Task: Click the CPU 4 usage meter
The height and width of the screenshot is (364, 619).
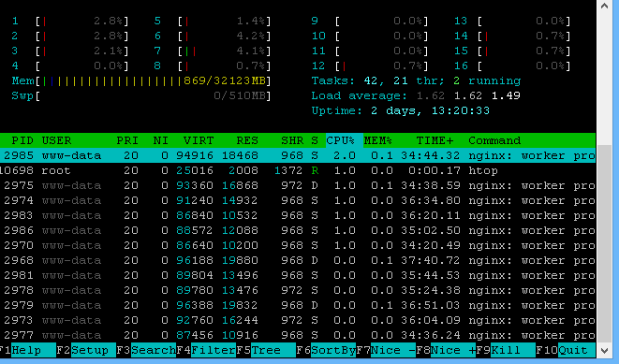Action: [x=70, y=66]
